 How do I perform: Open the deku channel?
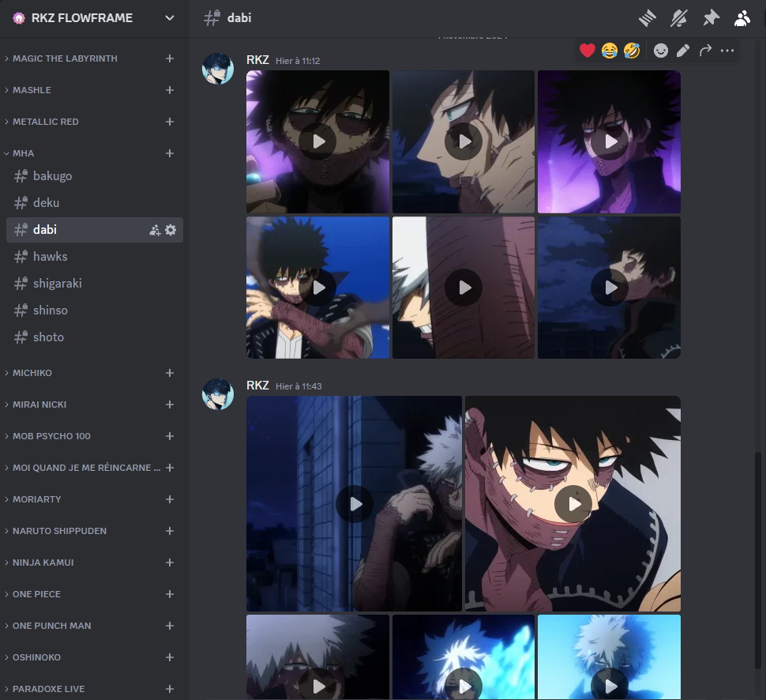94,203
